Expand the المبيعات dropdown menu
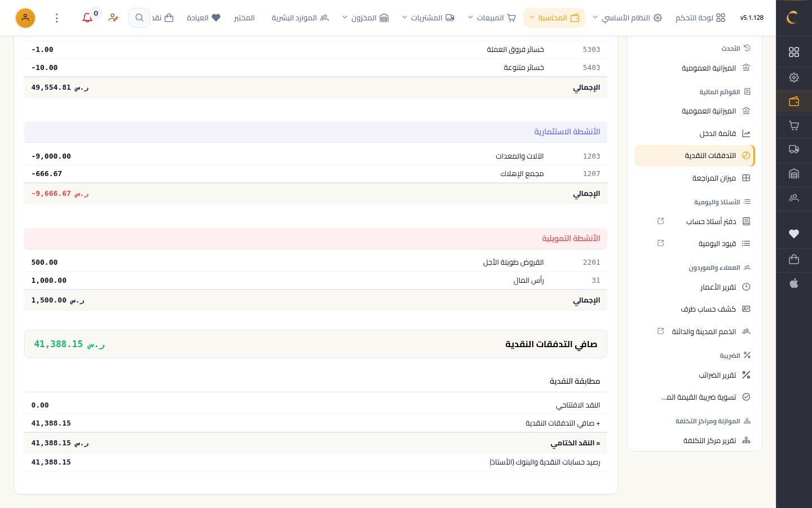The width and height of the screenshot is (812, 508). click(x=492, y=18)
